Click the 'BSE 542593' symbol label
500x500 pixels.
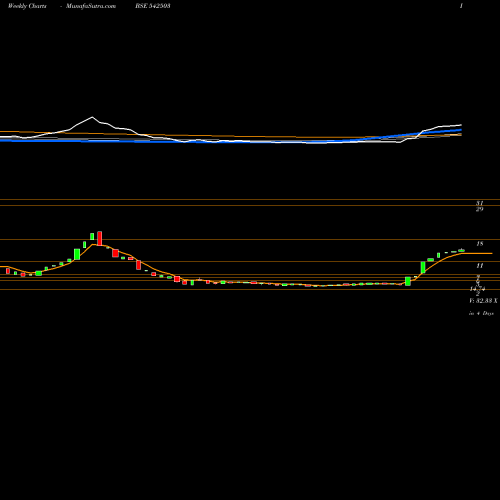[153, 6]
